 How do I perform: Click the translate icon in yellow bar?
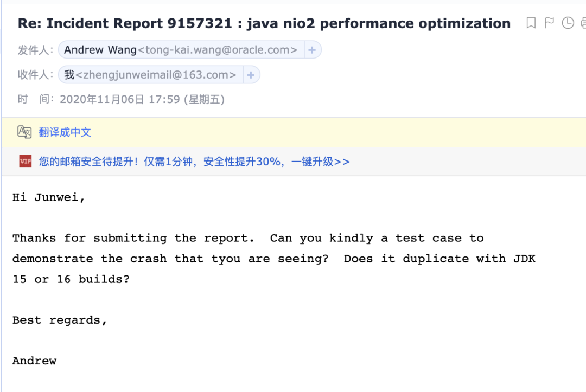point(24,132)
